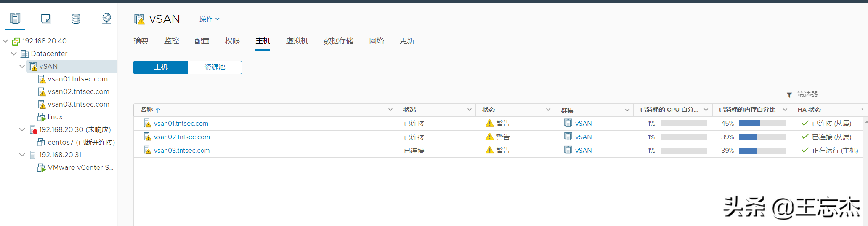
Task: Click vCenter icon beside 192.168.20.40
Action: 16,41
